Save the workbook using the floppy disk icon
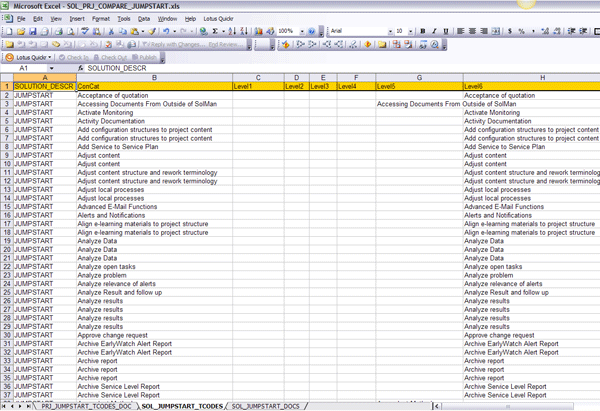The width and height of the screenshot is (600, 411). (x=33, y=31)
